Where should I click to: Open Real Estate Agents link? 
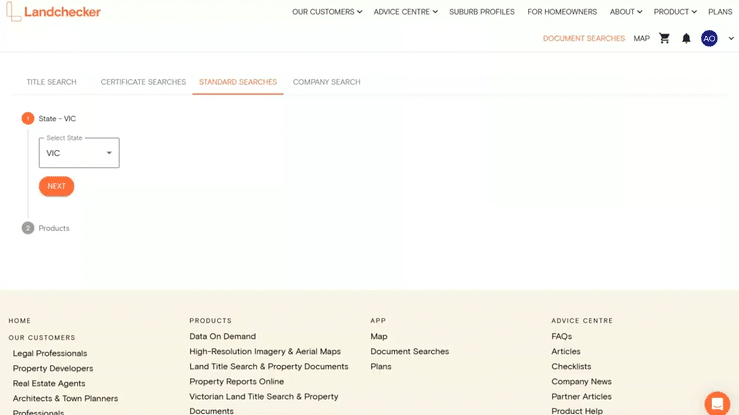[49, 383]
